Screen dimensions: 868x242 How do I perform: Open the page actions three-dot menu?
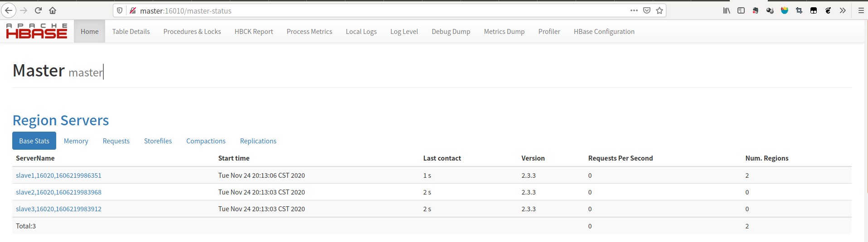click(634, 10)
